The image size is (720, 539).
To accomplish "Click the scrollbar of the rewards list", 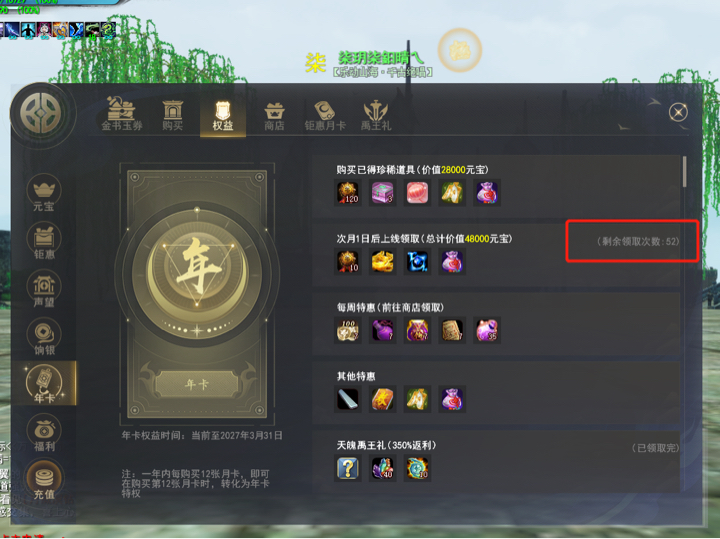I will click(x=685, y=172).
